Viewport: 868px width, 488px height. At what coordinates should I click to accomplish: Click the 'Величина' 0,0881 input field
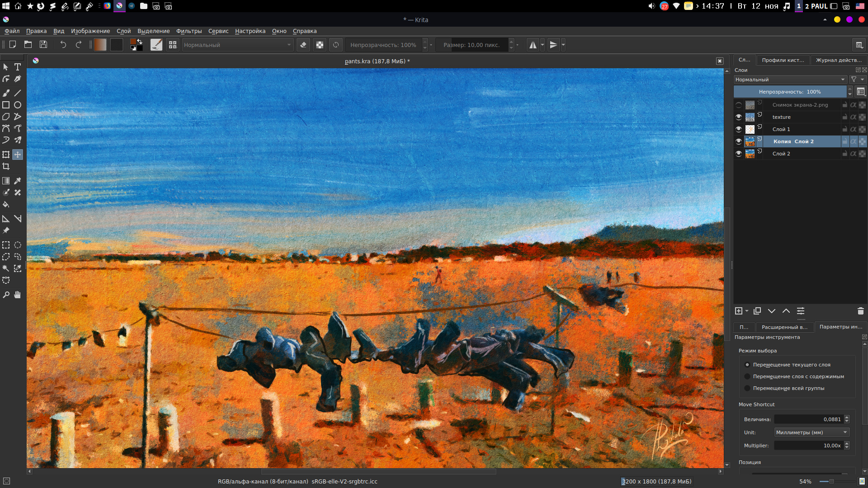(809, 419)
